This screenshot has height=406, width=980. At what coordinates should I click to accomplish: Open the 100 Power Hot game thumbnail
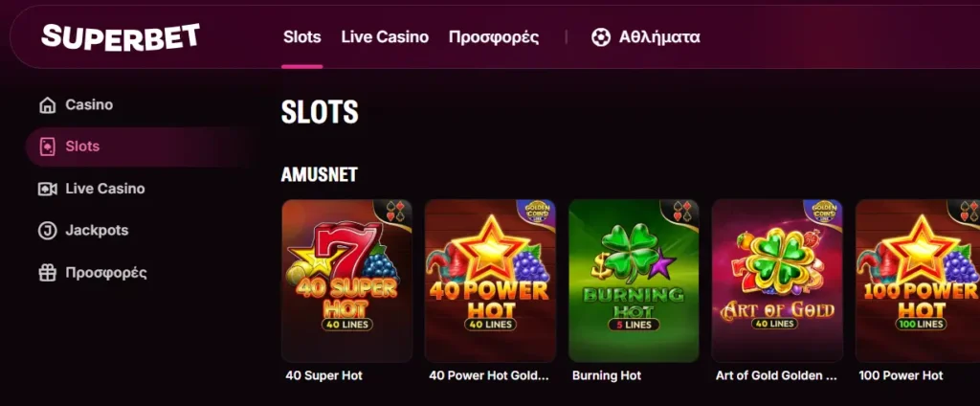918,281
